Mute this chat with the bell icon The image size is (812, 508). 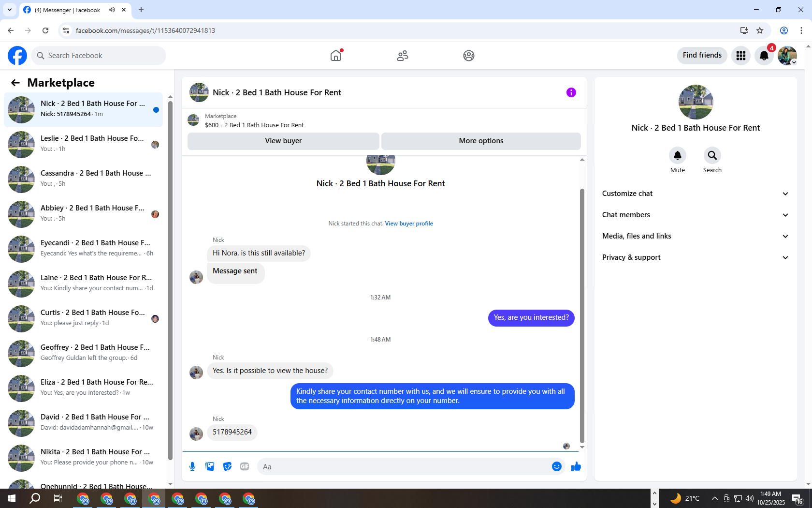point(678,155)
